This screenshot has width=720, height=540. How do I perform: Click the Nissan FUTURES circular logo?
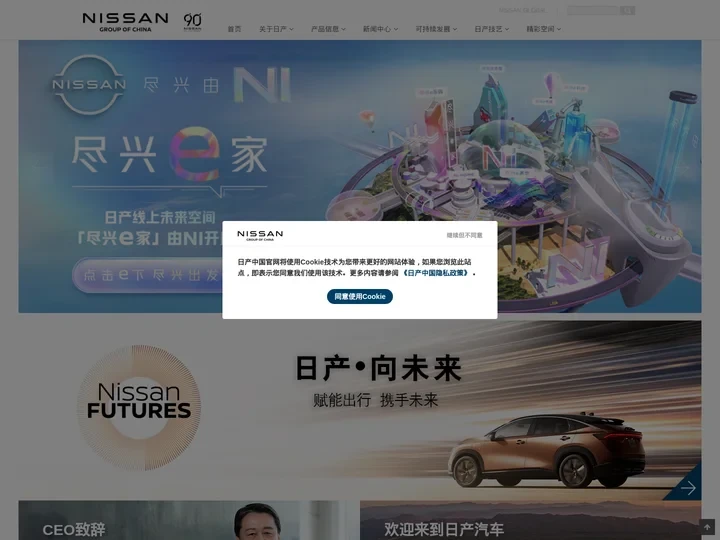[x=139, y=407]
